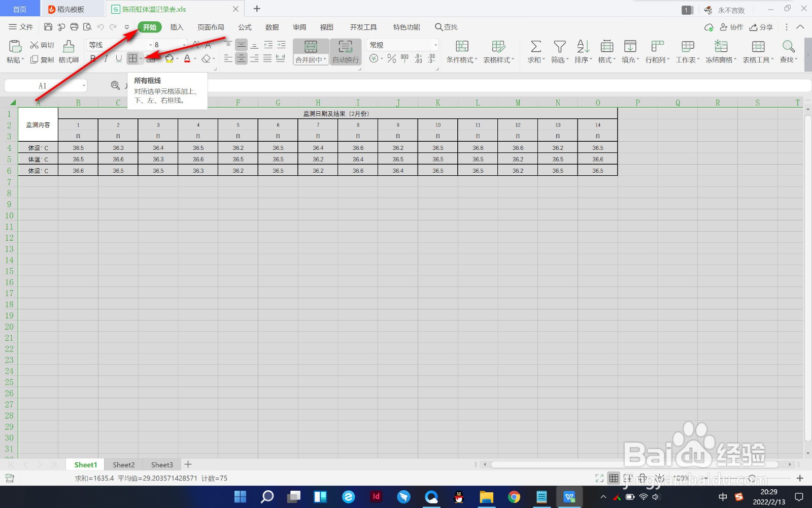Click the percent style icon
The image size is (812, 508).
[x=391, y=59]
